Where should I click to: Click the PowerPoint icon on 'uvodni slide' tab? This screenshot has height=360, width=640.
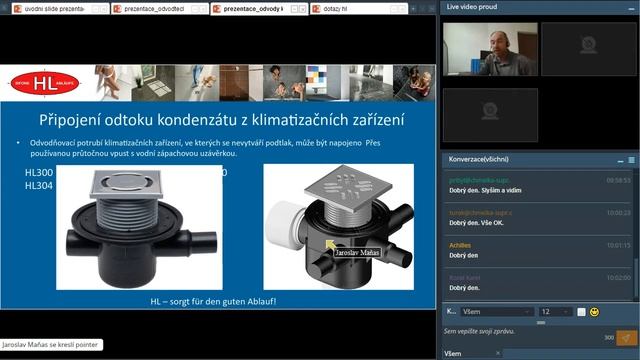point(18,9)
